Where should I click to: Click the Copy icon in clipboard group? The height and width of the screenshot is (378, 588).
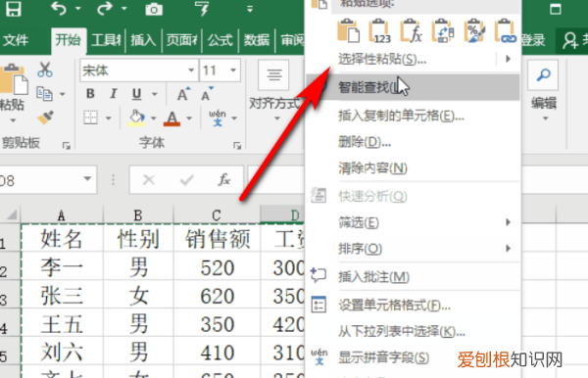[x=44, y=94]
